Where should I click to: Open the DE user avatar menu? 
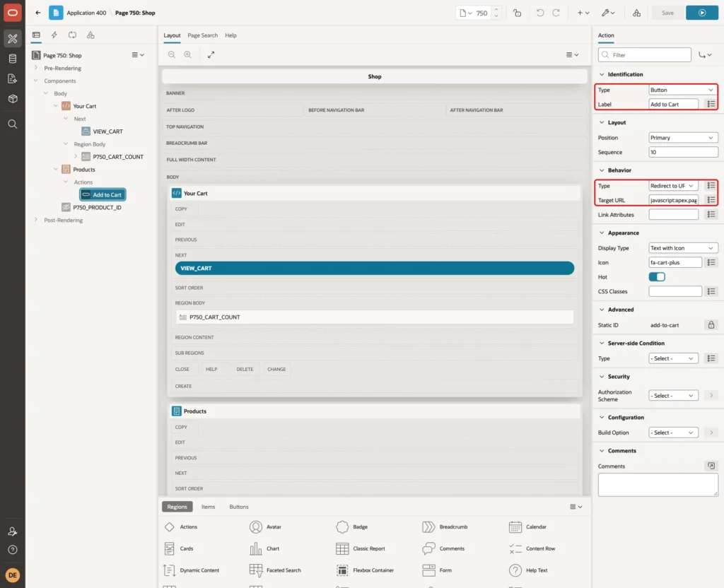pyautogui.click(x=13, y=575)
